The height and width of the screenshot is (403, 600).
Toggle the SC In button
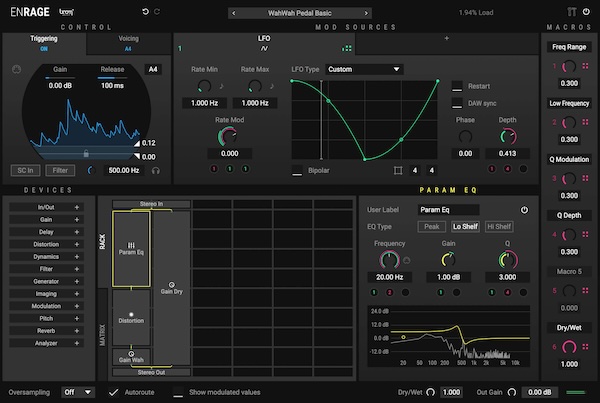coord(25,170)
